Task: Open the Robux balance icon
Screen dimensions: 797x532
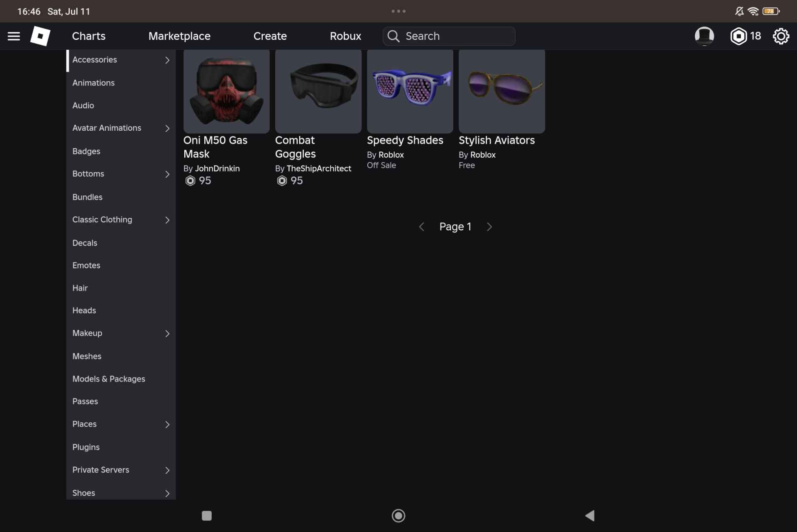Action: [738, 36]
